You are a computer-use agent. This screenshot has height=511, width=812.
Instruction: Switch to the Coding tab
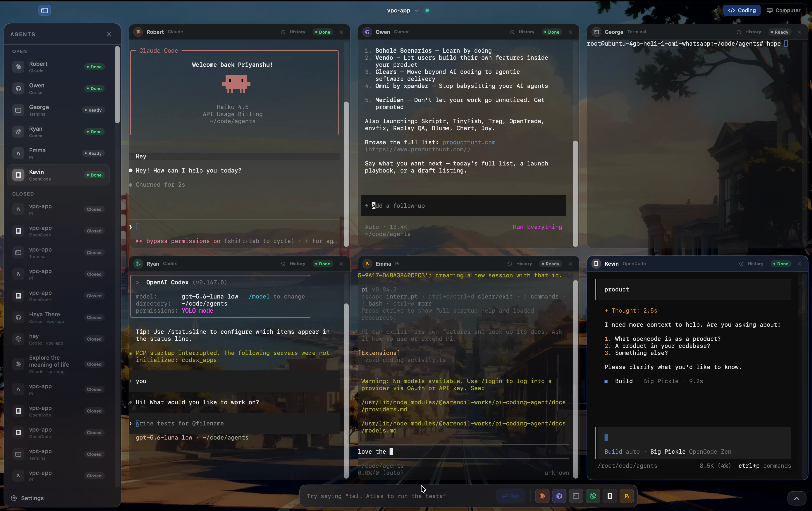[742, 10]
